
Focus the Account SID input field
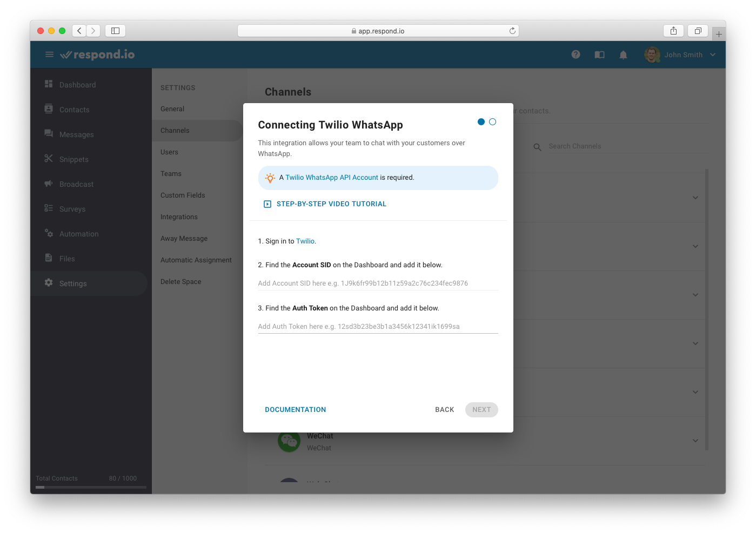[378, 283]
